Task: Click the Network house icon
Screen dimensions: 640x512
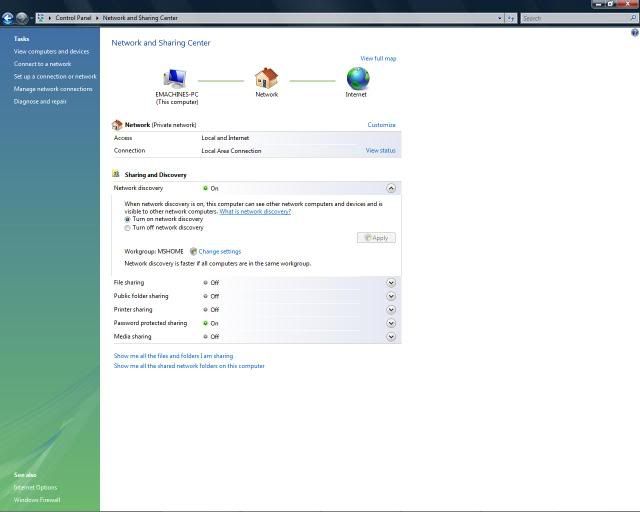Action: 266,78
